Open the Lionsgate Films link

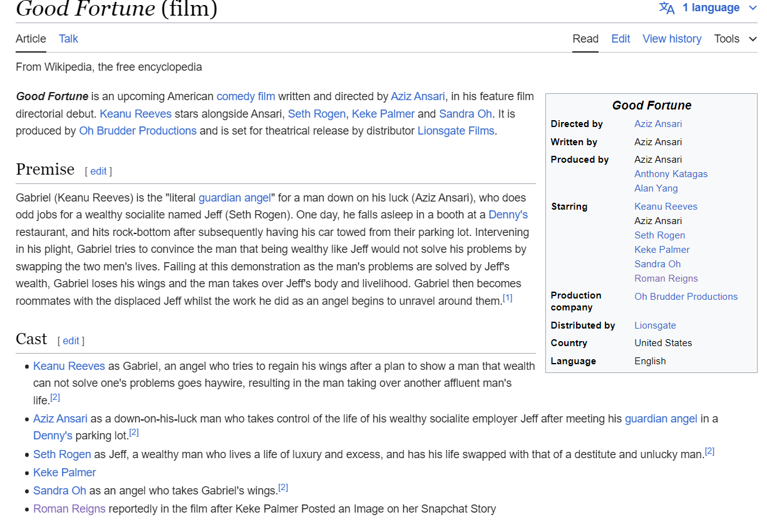[x=456, y=131]
